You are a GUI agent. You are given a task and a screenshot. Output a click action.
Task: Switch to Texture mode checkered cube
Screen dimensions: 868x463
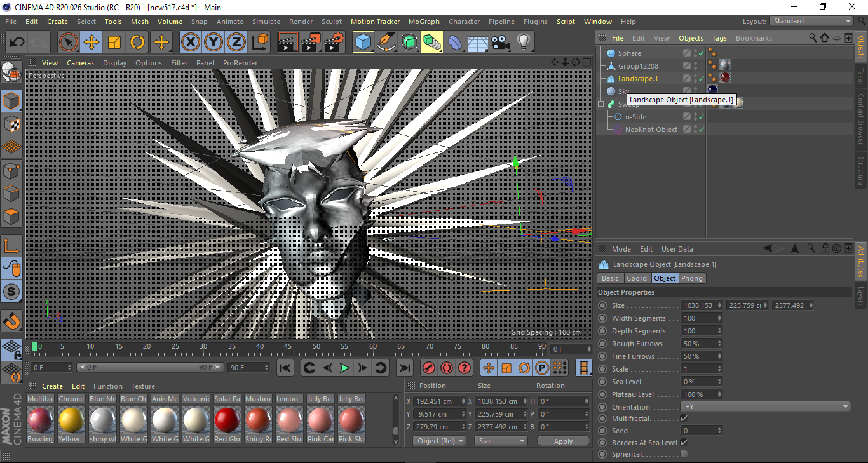point(11,124)
